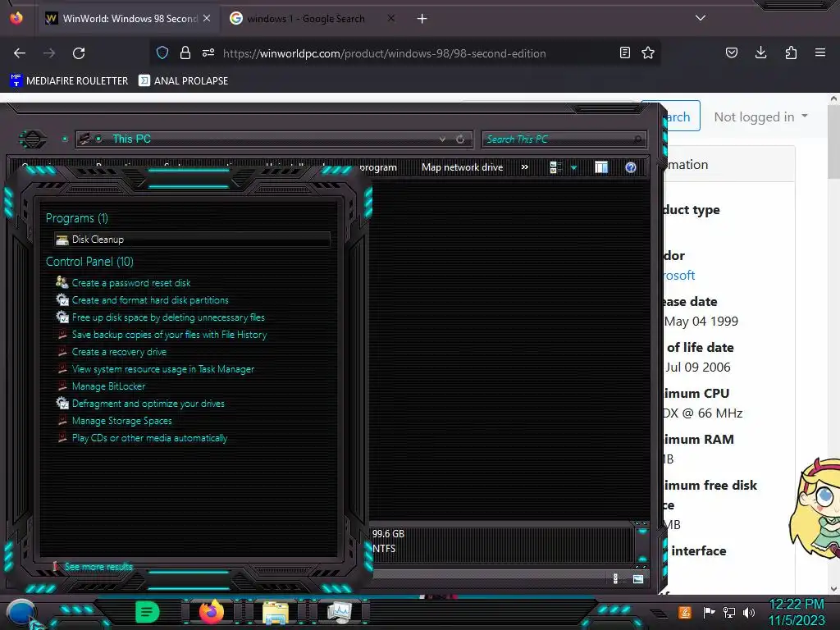Open the Java tray icon
840x630 pixels.
coord(685,612)
